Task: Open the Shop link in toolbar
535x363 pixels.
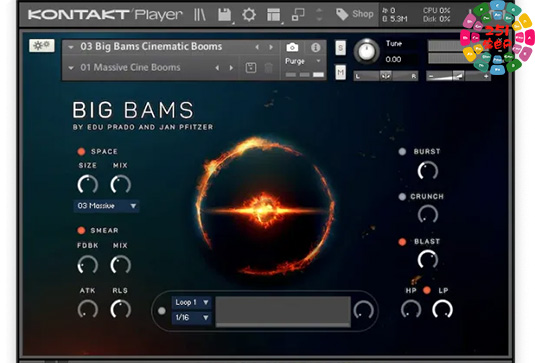Action: [x=355, y=14]
